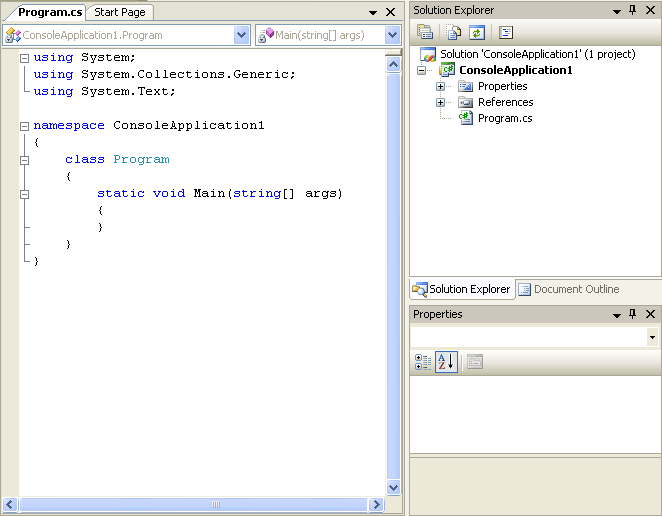Click the editor vertical scrollbar thumb

(x=393, y=277)
